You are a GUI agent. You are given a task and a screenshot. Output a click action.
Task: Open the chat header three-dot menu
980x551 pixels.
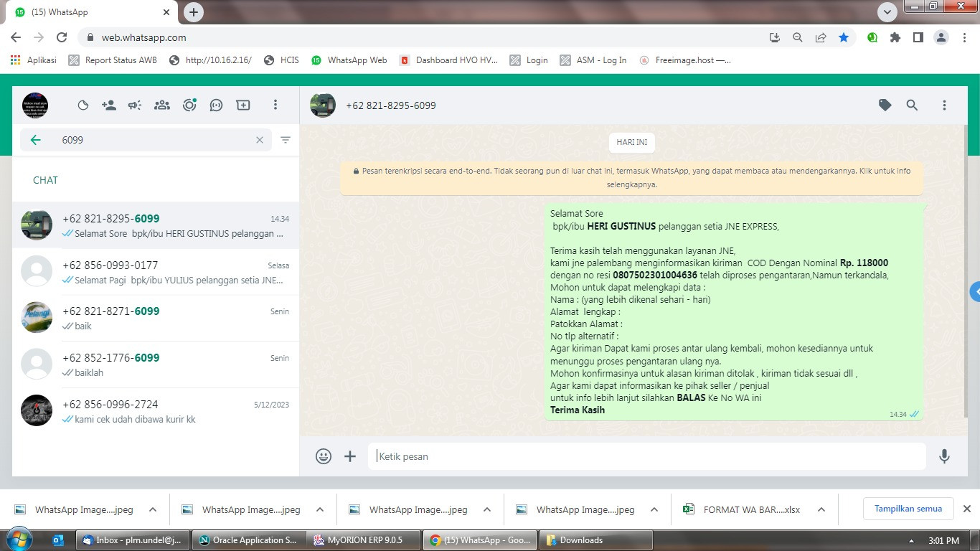point(944,105)
